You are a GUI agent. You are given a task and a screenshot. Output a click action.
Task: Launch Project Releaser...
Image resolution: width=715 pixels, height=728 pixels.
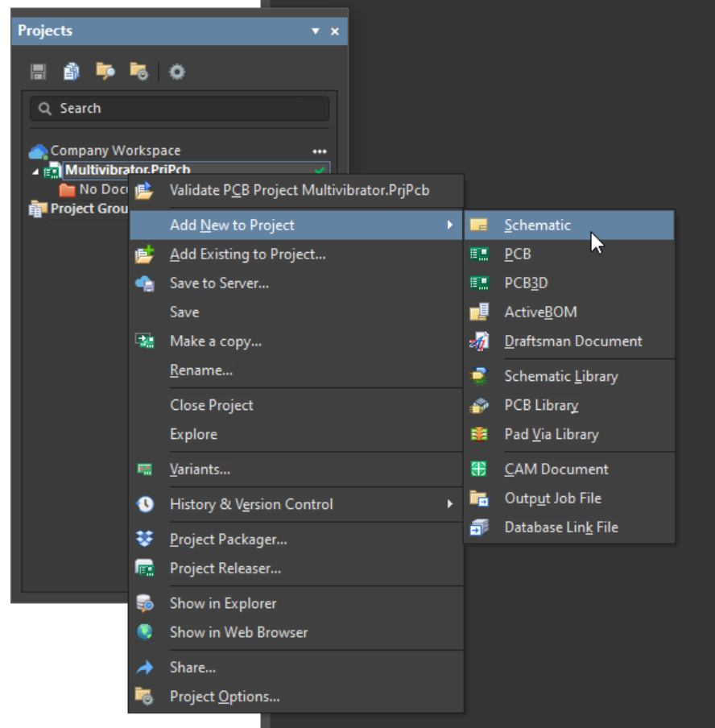[x=296, y=569]
